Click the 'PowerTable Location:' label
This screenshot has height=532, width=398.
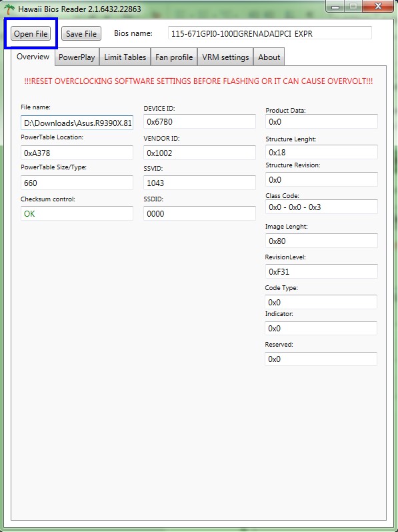pyautogui.click(x=52, y=137)
